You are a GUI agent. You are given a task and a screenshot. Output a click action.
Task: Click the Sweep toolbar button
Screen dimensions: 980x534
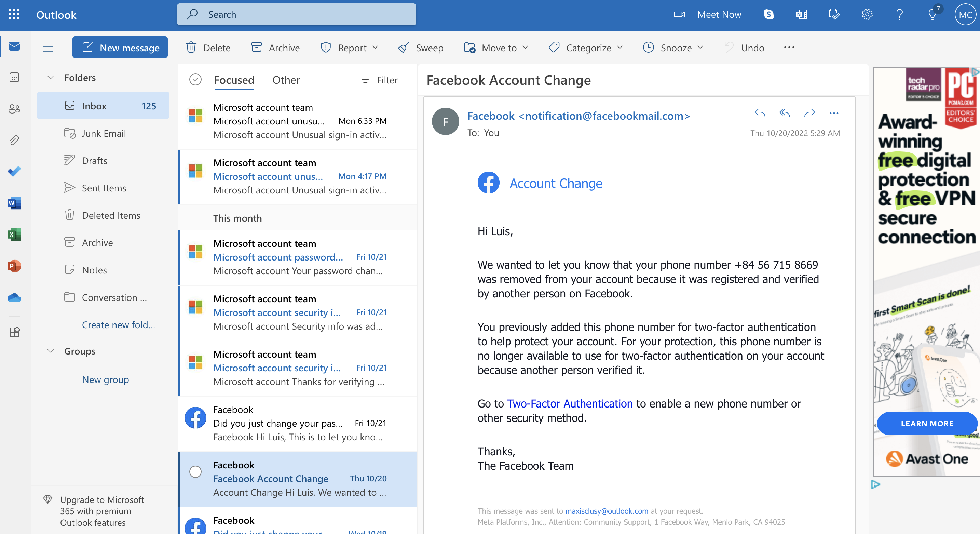[420, 48]
